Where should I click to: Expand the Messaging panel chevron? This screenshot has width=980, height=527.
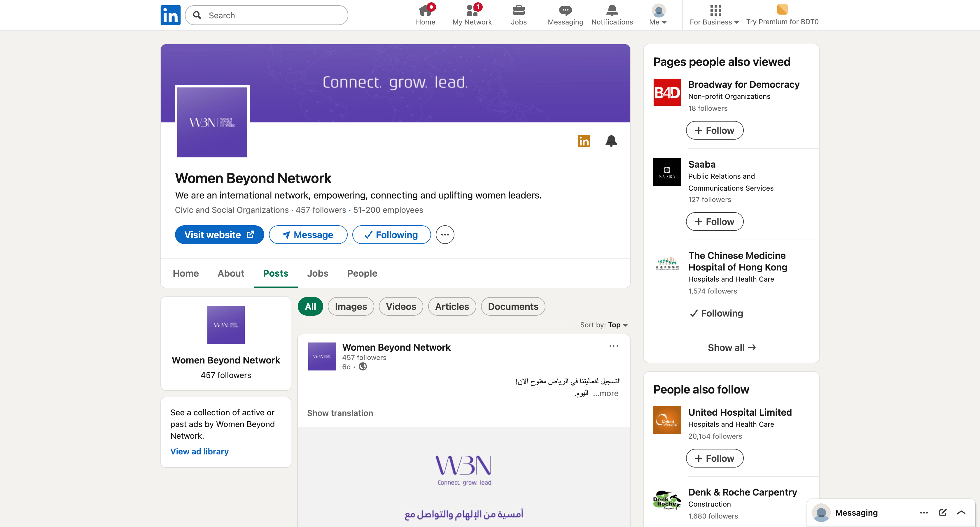[961, 512]
